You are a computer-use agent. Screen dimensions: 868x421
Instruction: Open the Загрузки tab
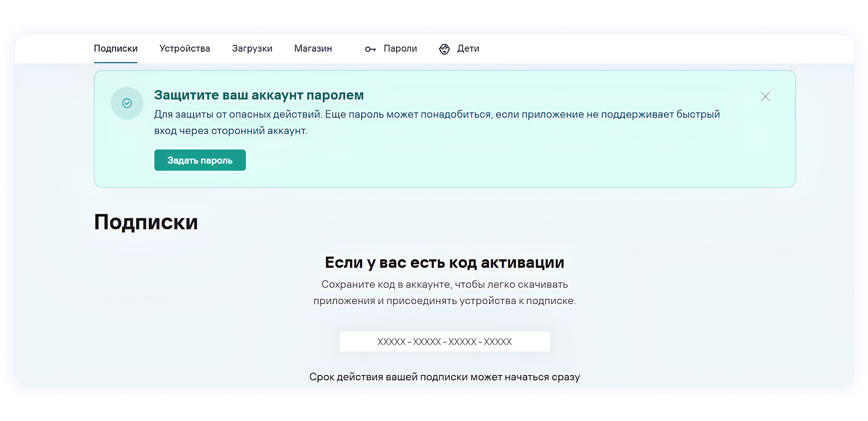click(252, 49)
